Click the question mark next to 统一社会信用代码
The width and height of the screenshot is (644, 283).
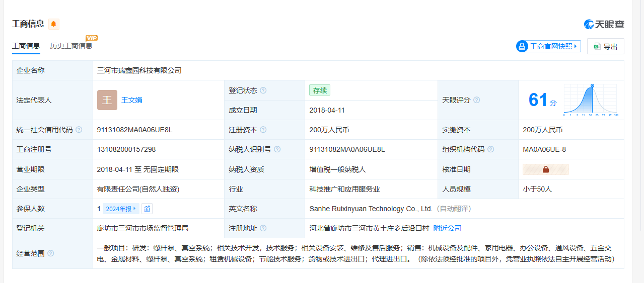pyautogui.click(x=79, y=130)
